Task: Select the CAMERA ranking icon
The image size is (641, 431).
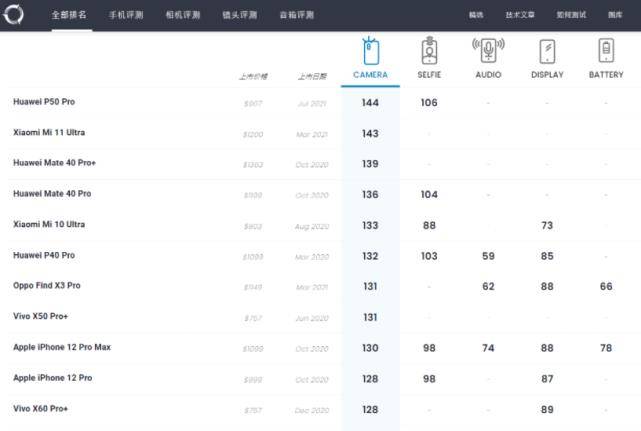Action: (x=370, y=52)
